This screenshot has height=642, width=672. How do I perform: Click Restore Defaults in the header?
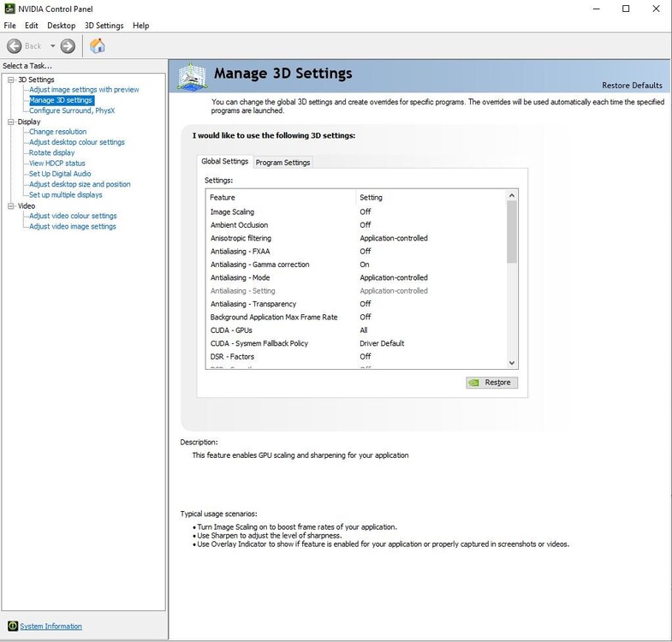point(632,86)
